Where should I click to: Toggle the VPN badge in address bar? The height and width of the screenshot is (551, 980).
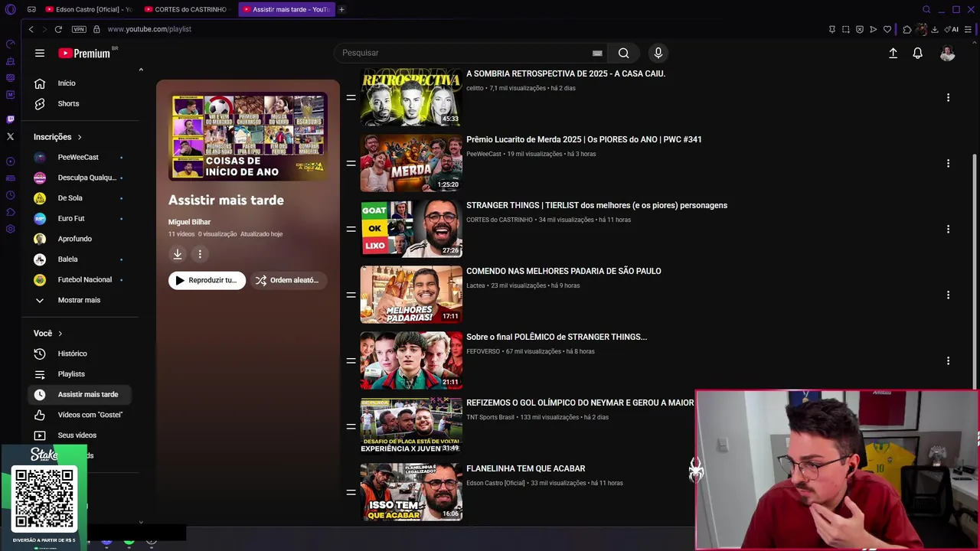(x=79, y=29)
